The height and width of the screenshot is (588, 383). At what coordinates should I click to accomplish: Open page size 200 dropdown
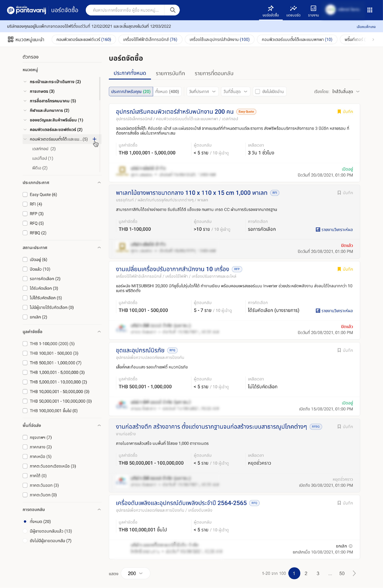[135, 573]
